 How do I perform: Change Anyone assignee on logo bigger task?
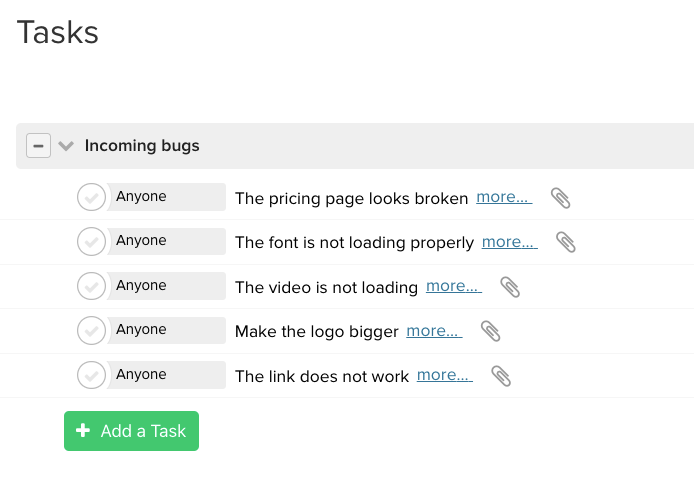coord(166,330)
